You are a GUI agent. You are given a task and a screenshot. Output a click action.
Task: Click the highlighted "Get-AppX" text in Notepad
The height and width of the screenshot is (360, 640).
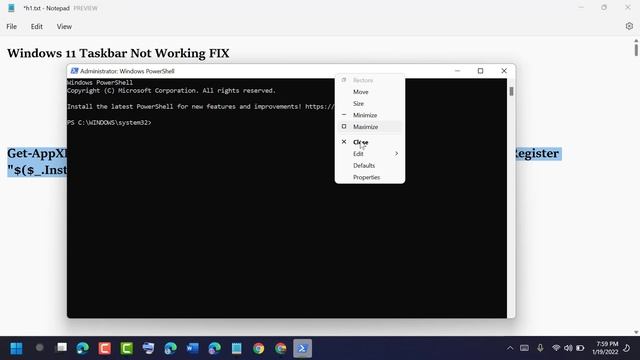pyautogui.click(x=37, y=153)
